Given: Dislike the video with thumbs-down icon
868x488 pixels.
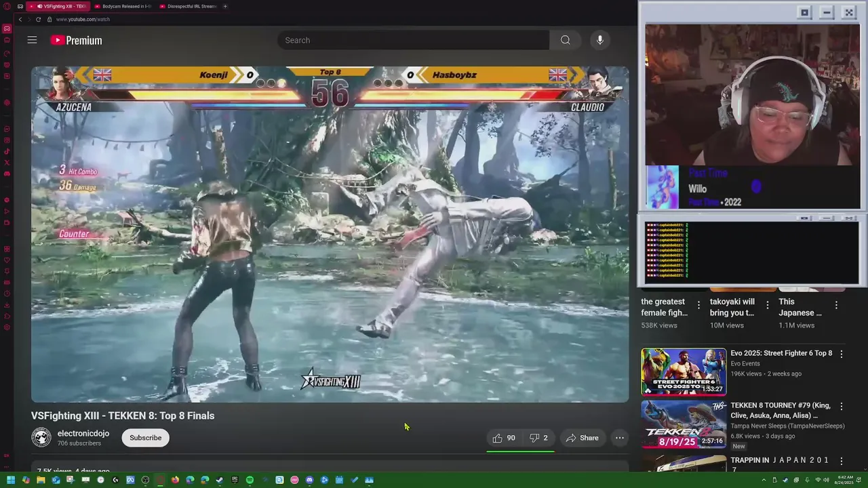Looking at the screenshot, I should point(538,438).
